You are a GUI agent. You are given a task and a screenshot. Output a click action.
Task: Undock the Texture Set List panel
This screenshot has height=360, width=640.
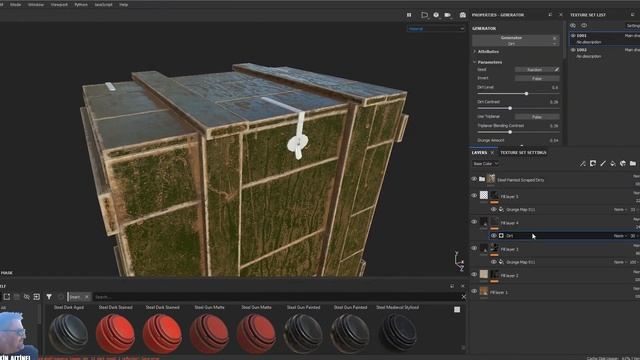tap(633, 15)
